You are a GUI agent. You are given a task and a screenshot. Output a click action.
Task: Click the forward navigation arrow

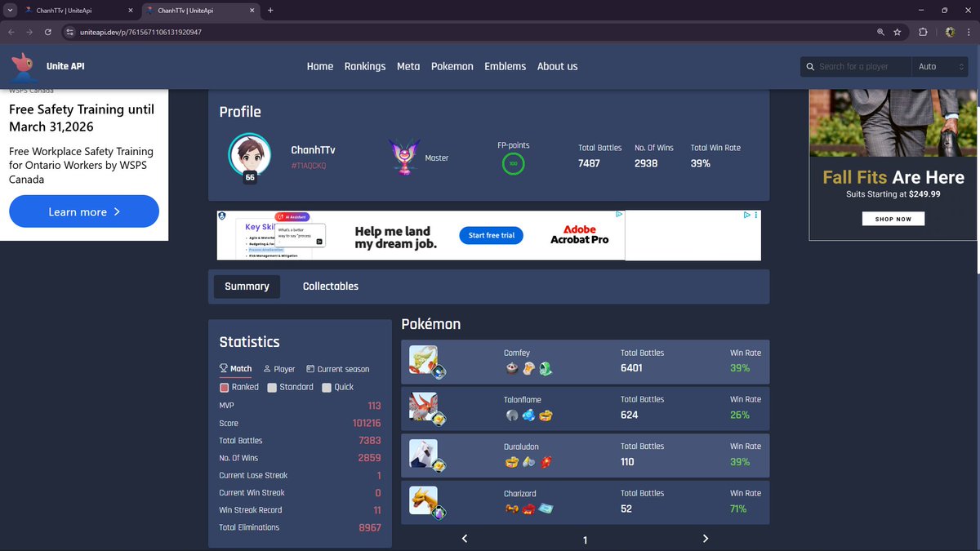pyautogui.click(x=29, y=32)
